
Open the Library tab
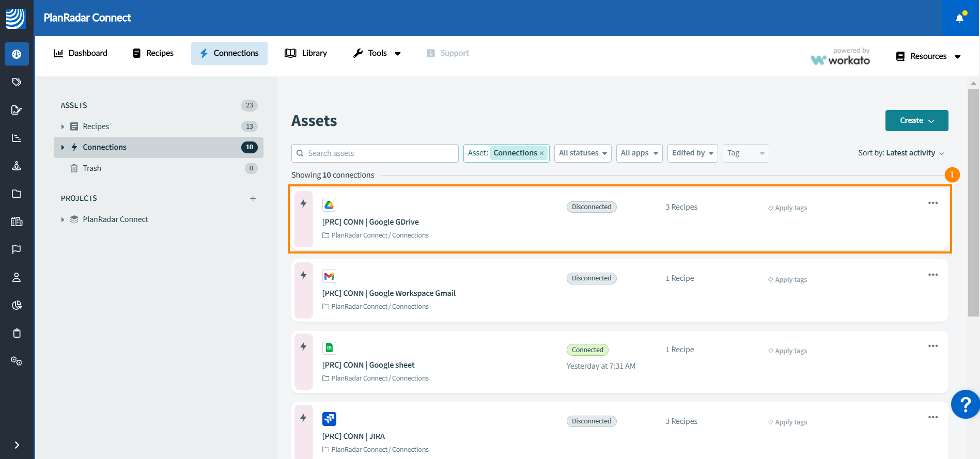[306, 53]
